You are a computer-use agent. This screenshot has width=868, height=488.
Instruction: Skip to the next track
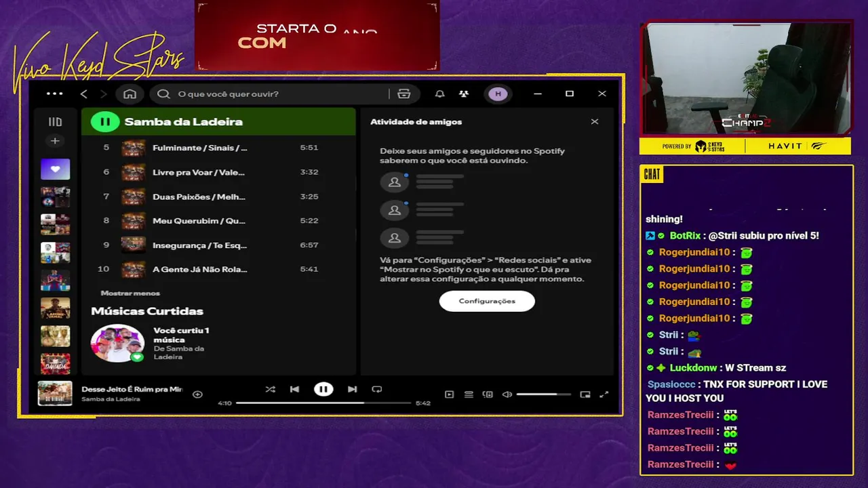pyautogui.click(x=352, y=389)
